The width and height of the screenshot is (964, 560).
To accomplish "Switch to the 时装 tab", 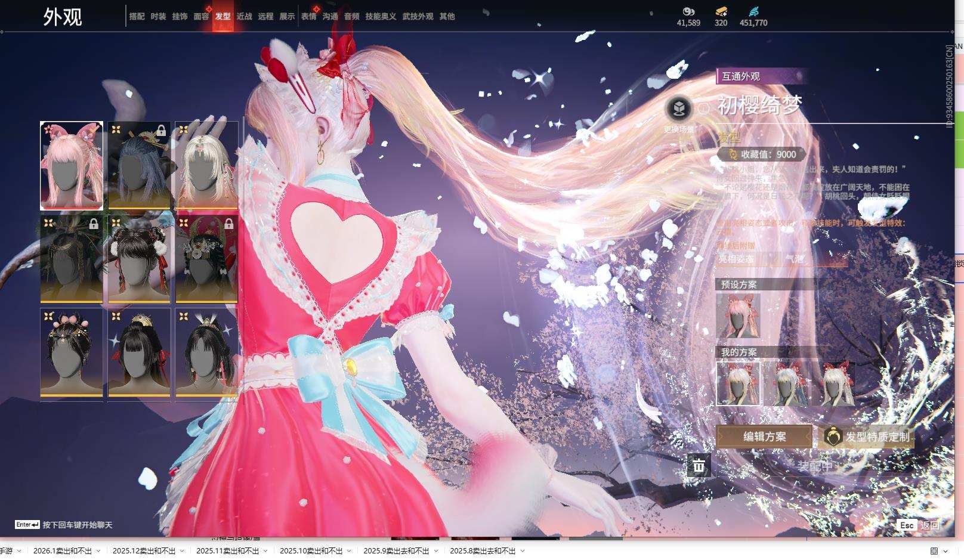I will 158,17.
